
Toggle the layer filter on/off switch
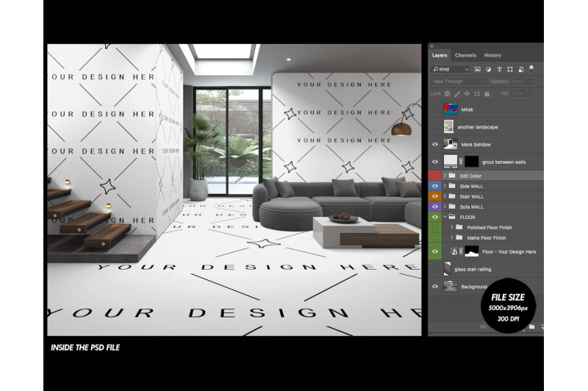[532, 68]
